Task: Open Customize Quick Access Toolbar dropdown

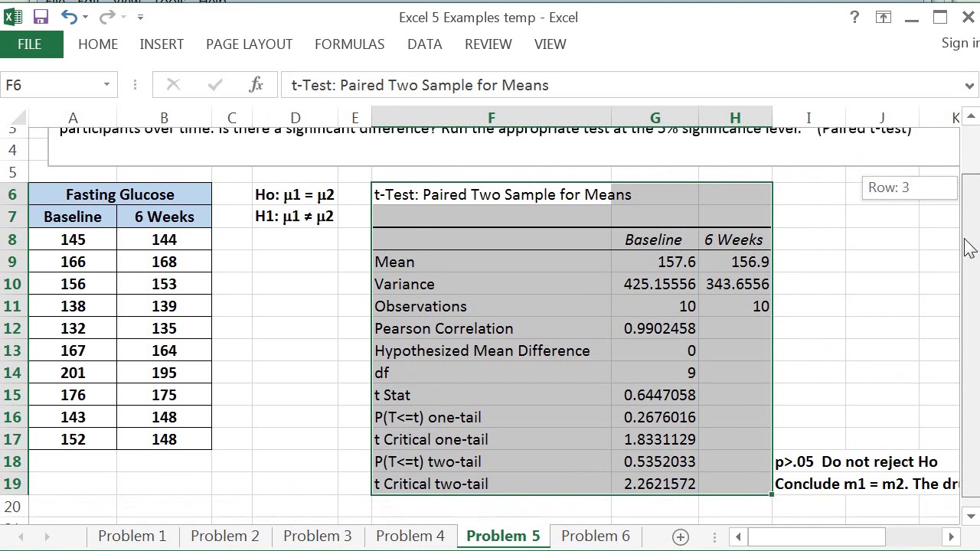Action: (140, 17)
